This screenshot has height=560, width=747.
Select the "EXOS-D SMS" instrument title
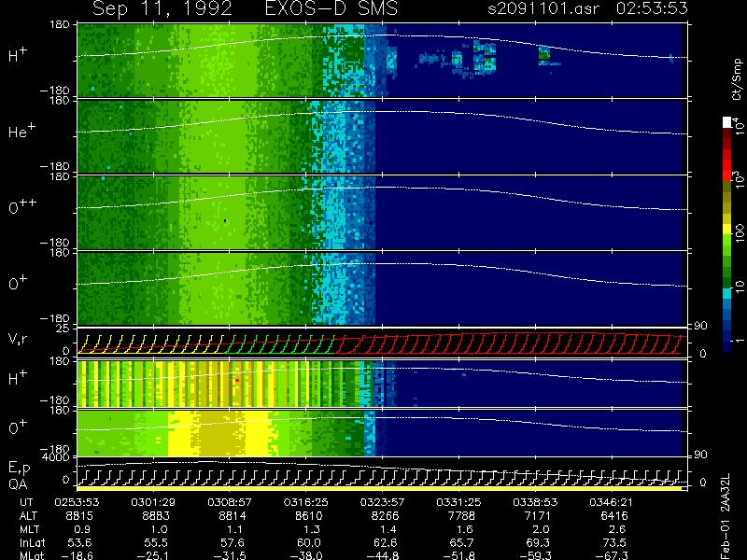[x=331, y=8]
